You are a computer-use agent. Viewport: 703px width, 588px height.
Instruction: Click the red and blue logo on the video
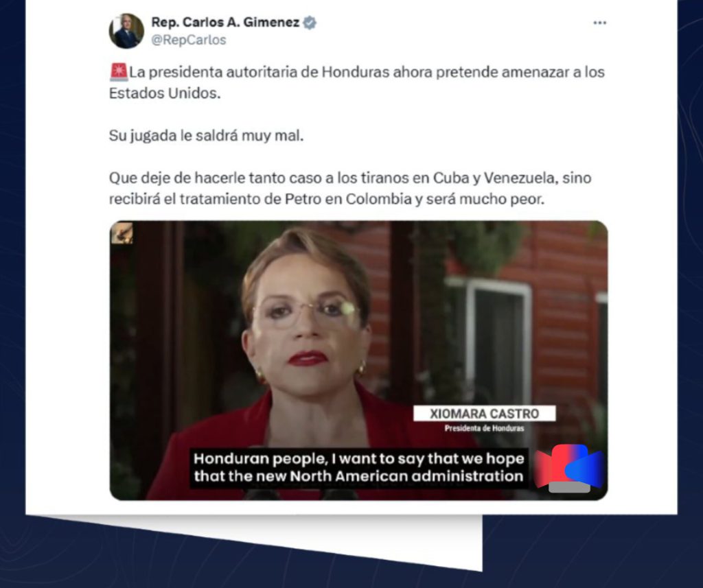click(569, 464)
